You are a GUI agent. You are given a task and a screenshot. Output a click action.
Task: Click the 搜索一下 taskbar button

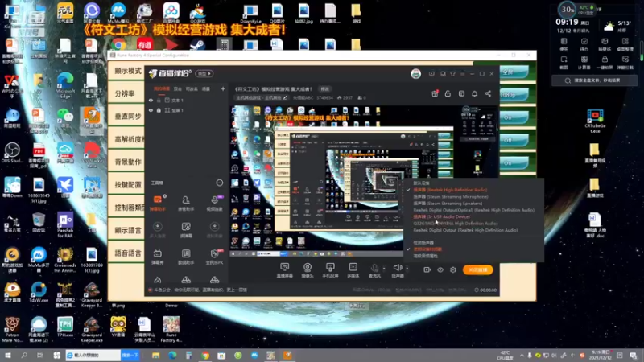130,356
